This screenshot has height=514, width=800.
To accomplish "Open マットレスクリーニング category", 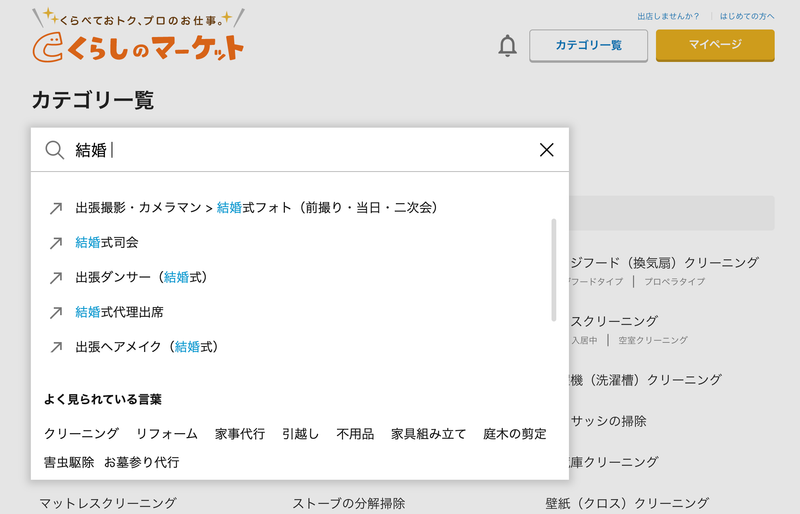I will 108,503.
